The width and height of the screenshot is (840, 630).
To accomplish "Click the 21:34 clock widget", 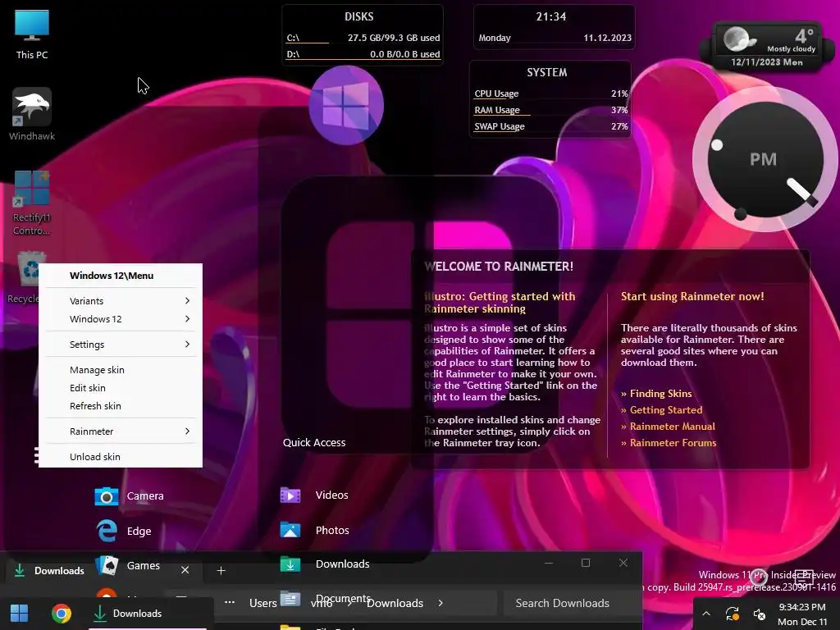I will (x=554, y=27).
